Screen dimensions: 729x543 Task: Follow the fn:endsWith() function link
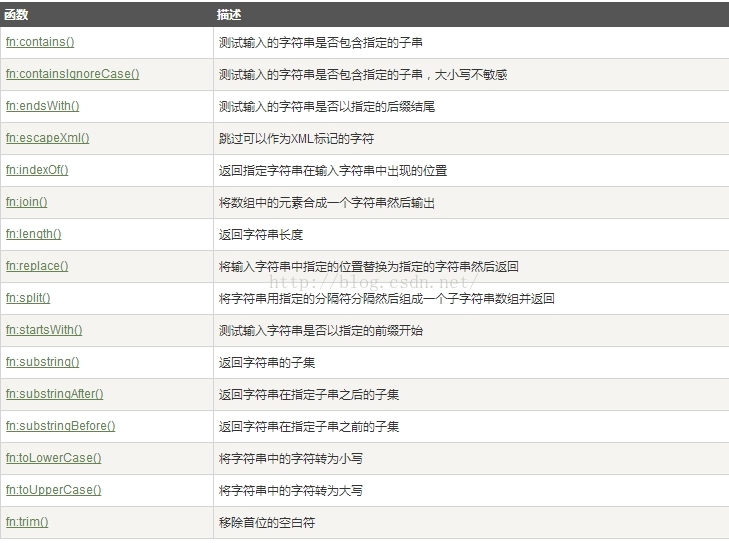(x=42, y=106)
